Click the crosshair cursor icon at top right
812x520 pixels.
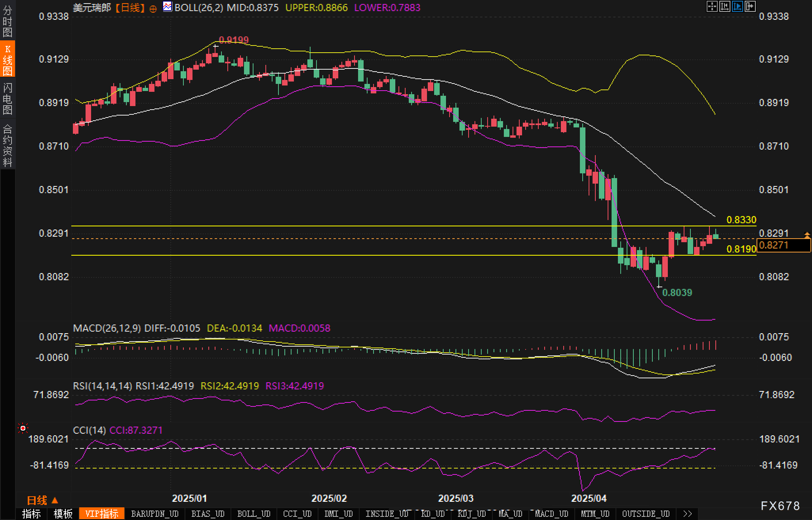coord(712,6)
